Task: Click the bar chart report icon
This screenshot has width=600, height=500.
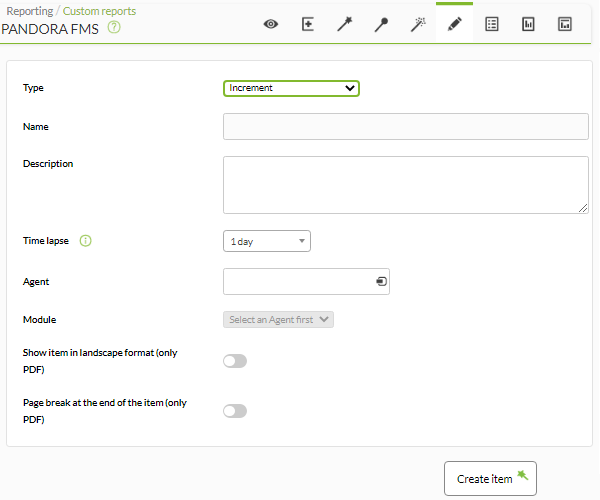Action: click(528, 24)
